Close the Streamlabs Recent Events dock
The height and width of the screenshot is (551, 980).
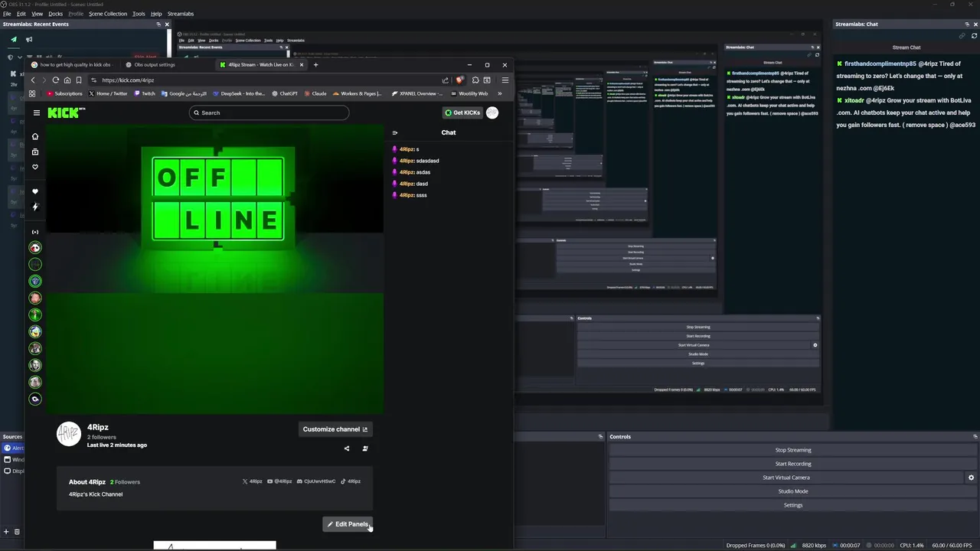pos(167,24)
